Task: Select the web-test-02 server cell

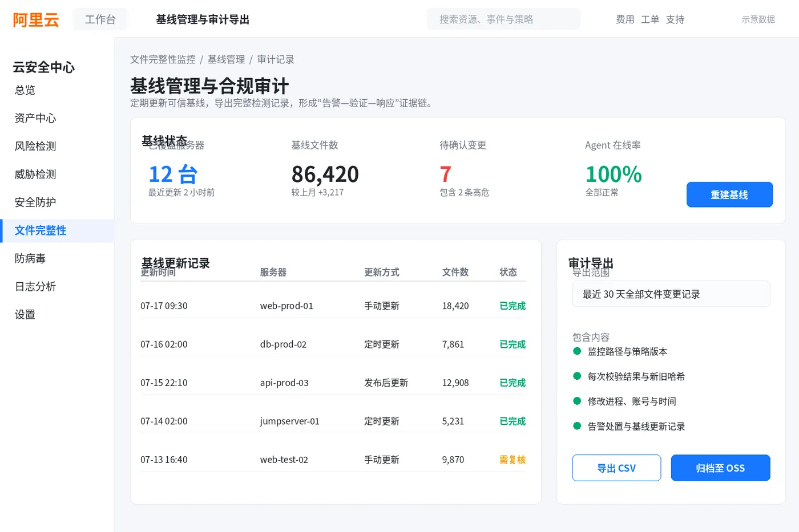Action: click(x=284, y=460)
